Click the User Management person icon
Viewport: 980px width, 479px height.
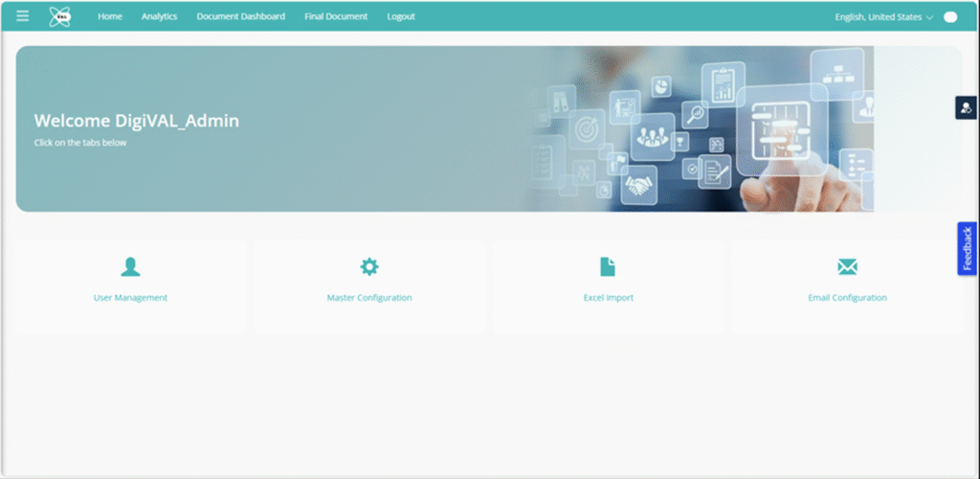coord(130,266)
